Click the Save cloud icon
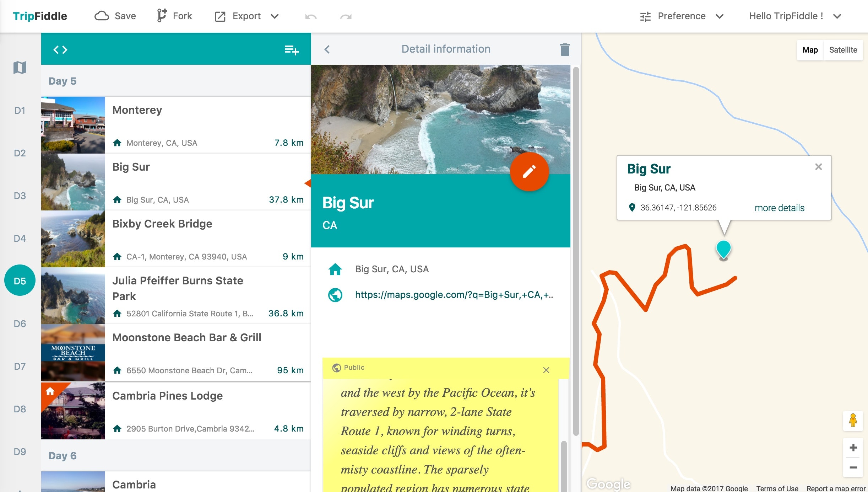Screen dimensions: 868x492 [102, 16]
